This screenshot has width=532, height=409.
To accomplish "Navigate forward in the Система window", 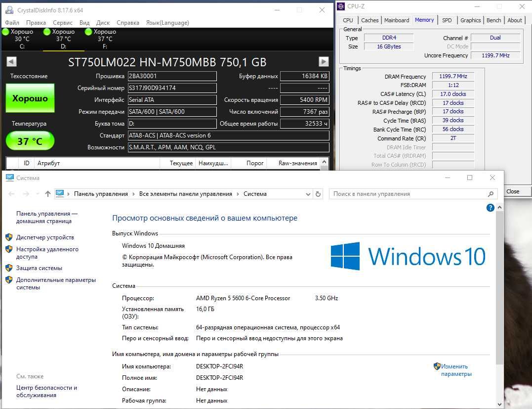I will 26,194.
